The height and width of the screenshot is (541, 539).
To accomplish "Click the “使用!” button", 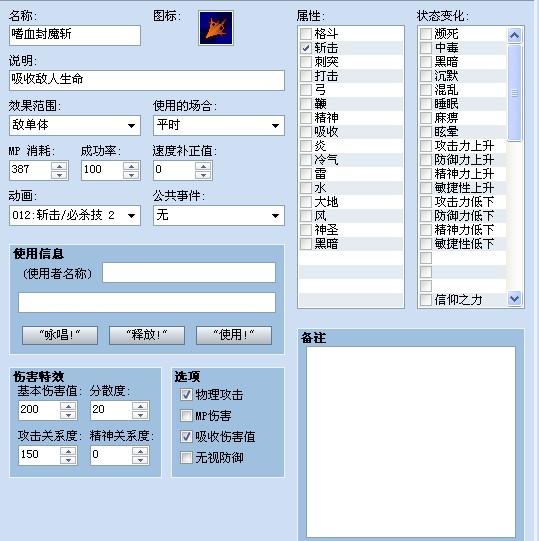I will [x=234, y=335].
